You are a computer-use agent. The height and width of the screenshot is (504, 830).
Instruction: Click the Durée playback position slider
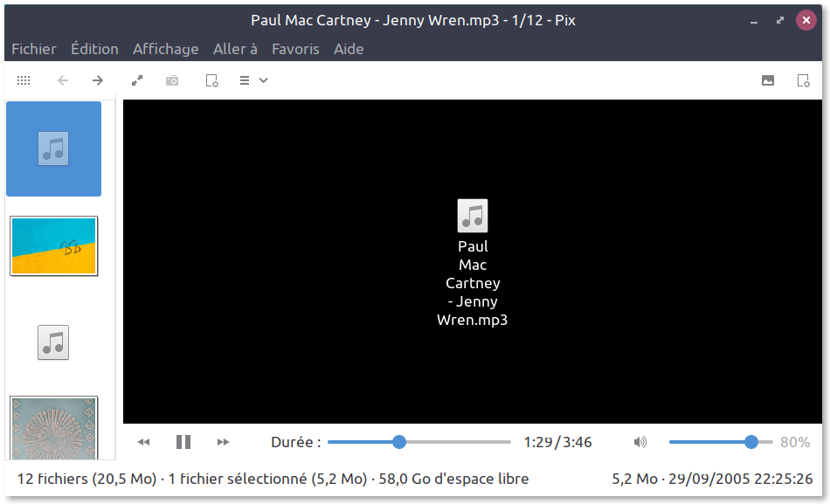click(399, 442)
